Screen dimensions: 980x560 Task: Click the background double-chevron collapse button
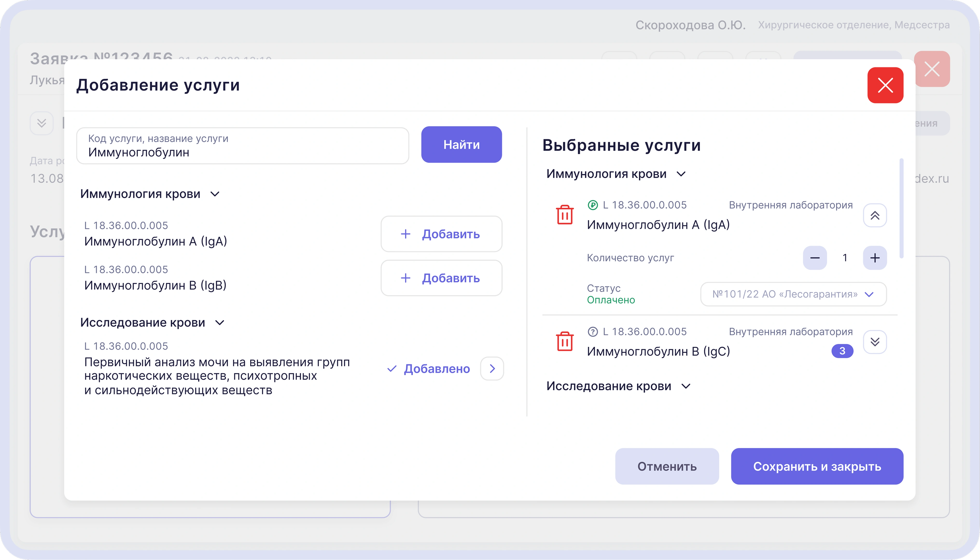coord(42,123)
